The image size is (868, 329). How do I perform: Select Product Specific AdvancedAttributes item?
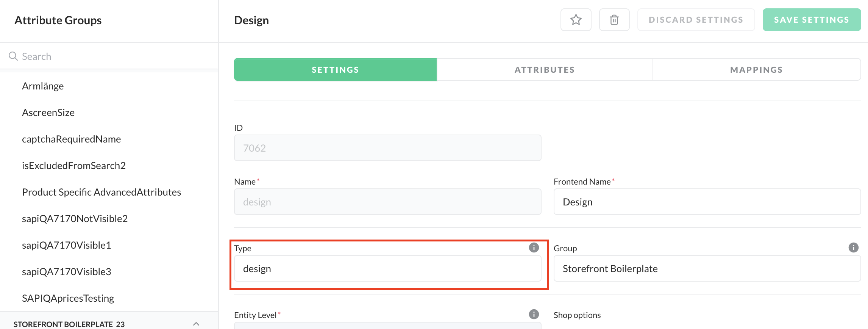pyautogui.click(x=101, y=192)
